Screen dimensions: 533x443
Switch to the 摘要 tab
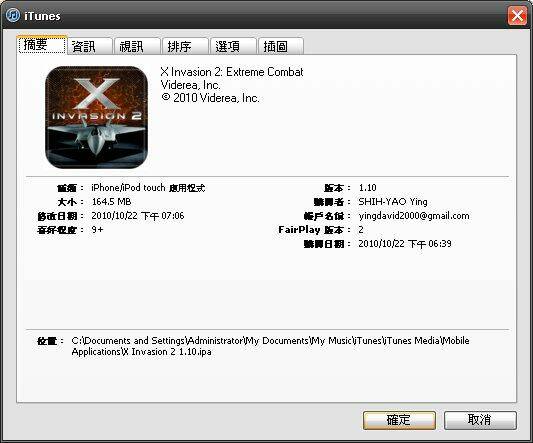point(41,45)
